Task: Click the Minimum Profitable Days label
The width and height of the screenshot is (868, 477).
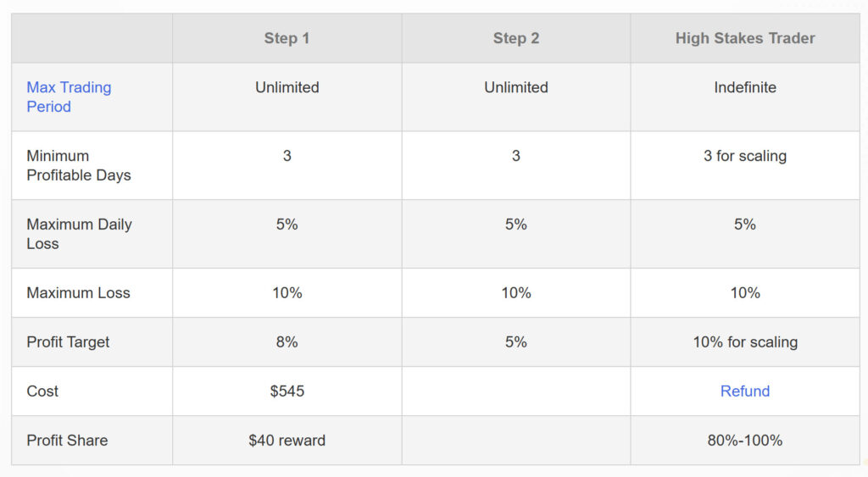Action: point(79,165)
